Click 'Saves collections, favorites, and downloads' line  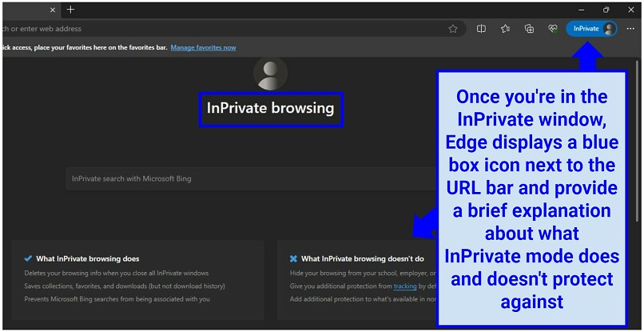tap(125, 286)
